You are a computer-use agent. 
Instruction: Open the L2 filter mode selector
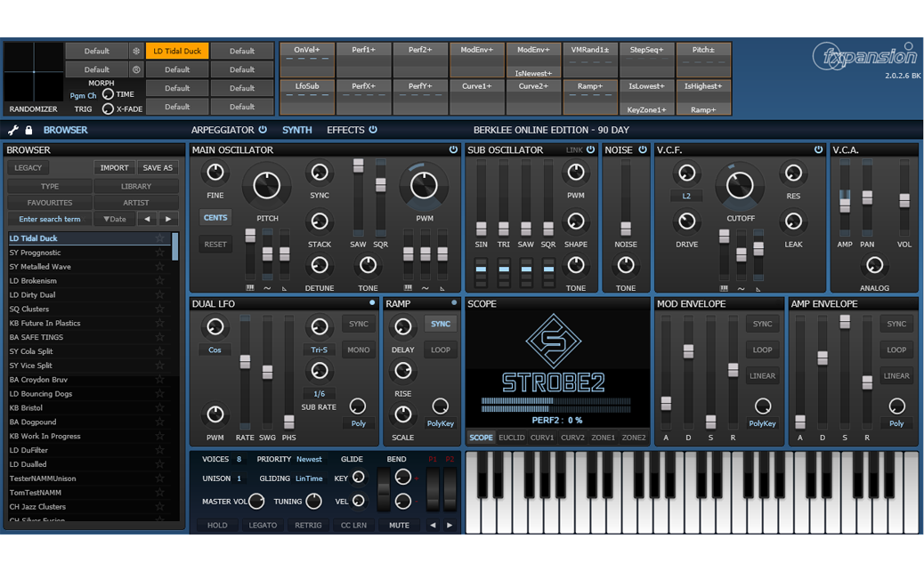(x=686, y=196)
